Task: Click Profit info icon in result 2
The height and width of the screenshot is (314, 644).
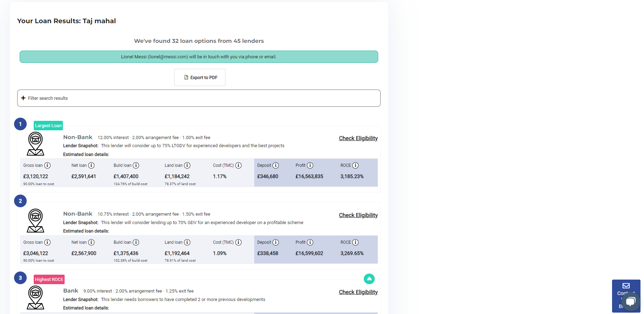Action: [x=310, y=242]
